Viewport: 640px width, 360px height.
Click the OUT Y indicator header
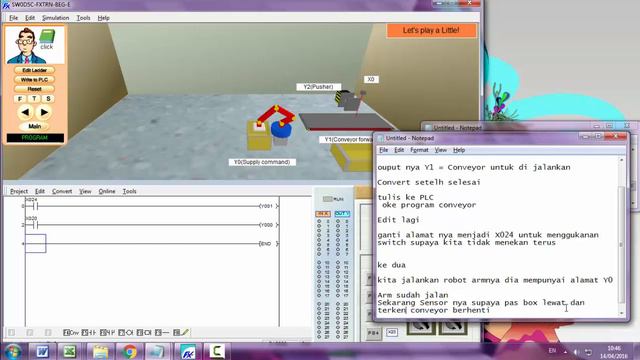click(x=342, y=214)
